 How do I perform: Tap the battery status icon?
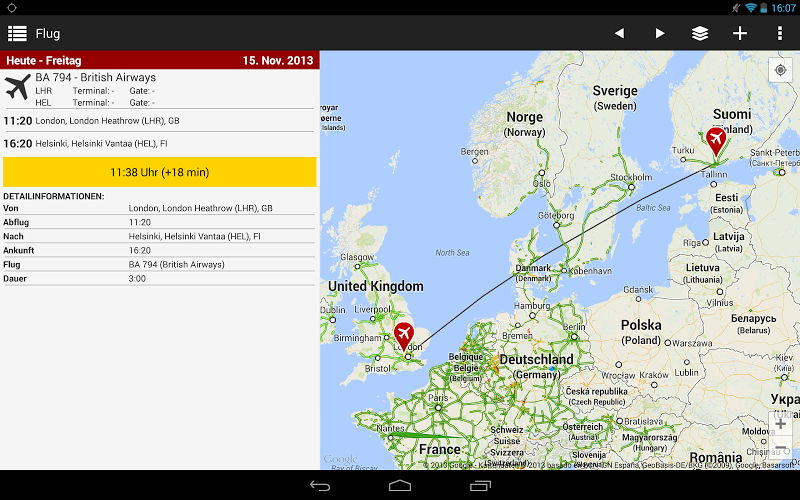click(x=764, y=8)
